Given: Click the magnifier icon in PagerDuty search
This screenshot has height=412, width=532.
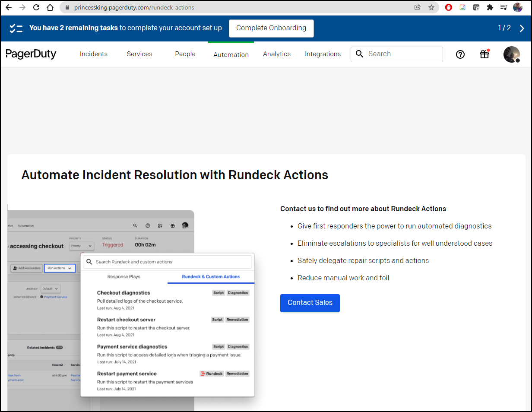Looking at the screenshot, I should [359, 54].
